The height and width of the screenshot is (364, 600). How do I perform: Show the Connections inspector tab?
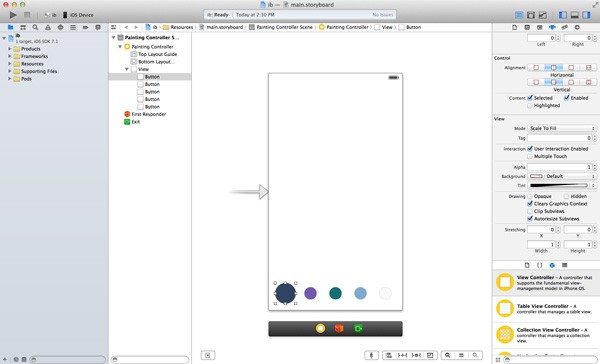pos(577,28)
